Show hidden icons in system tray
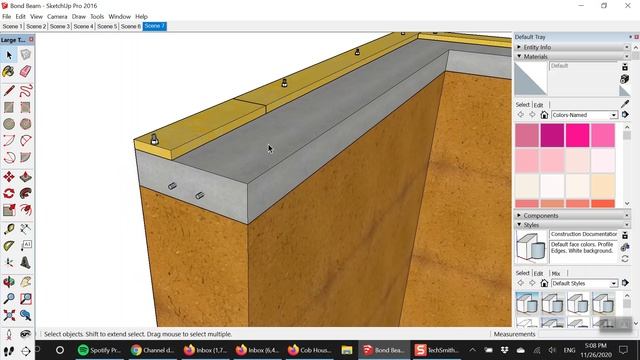 click(472, 350)
